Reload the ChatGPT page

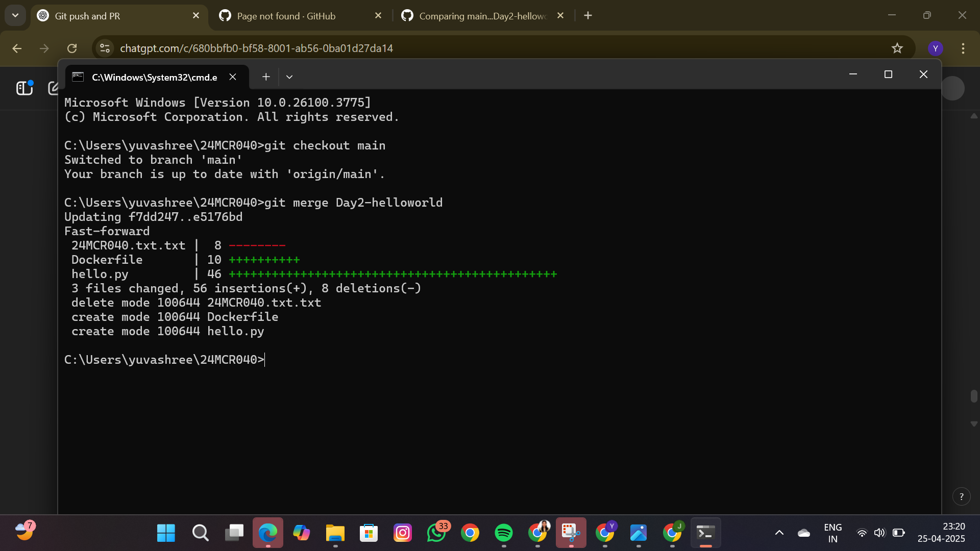[72, 48]
